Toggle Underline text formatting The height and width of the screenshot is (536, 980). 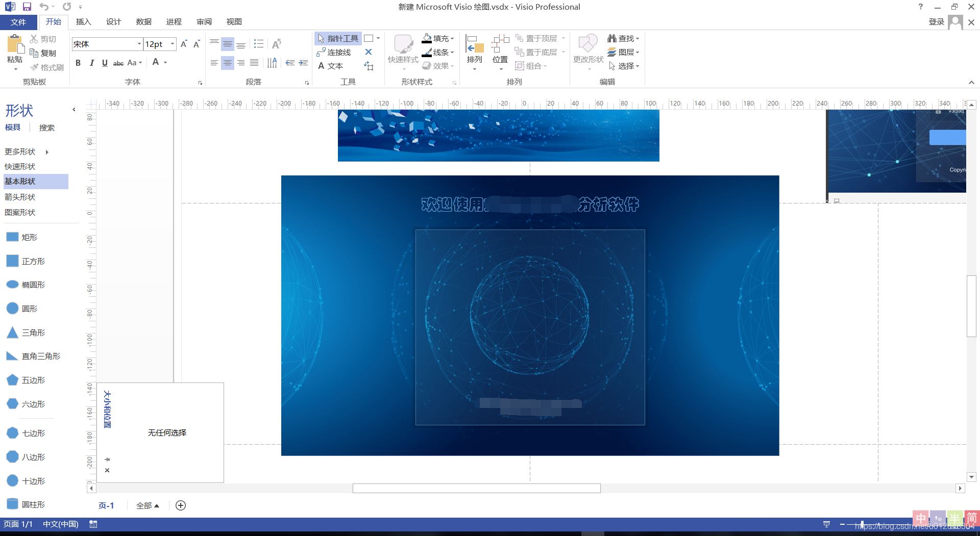(x=105, y=63)
